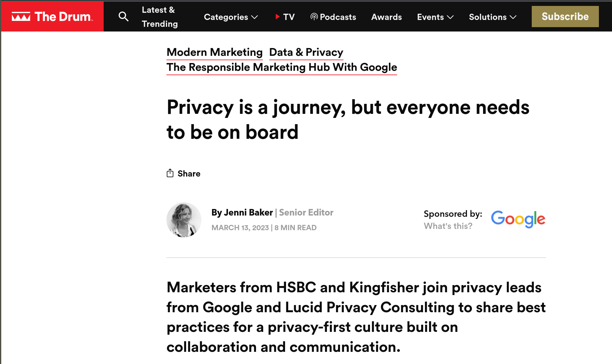
Task: Click the article headline about privacy journey
Action: click(x=348, y=119)
